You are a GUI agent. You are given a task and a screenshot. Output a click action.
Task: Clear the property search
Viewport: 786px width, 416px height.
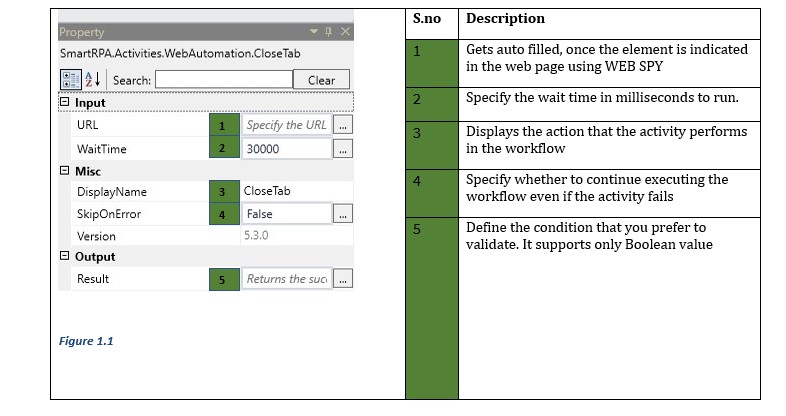click(x=321, y=80)
